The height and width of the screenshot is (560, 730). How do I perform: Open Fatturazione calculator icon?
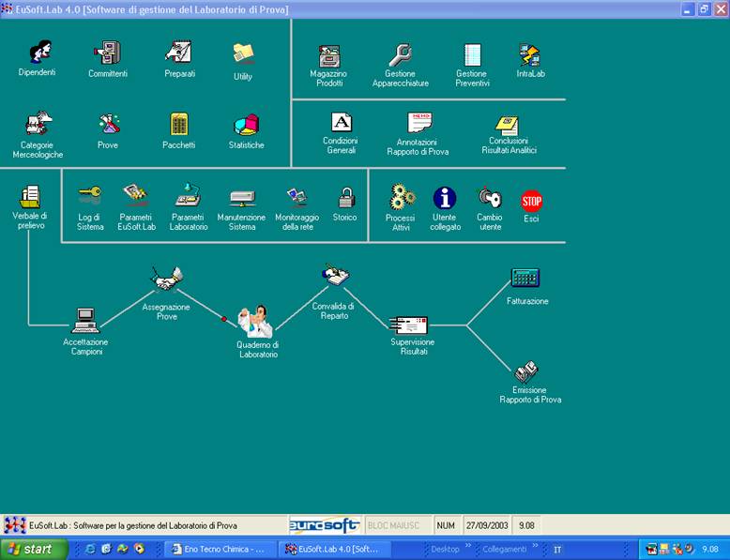point(525,279)
